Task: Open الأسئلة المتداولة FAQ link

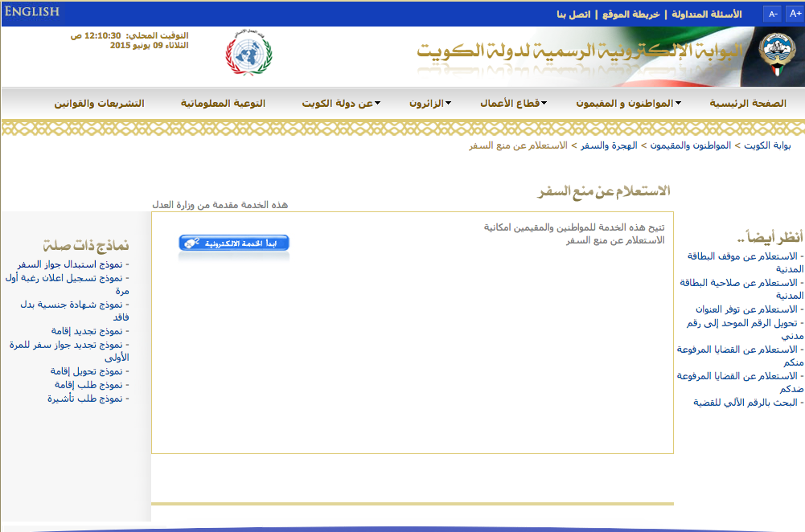Action: point(706,14)
